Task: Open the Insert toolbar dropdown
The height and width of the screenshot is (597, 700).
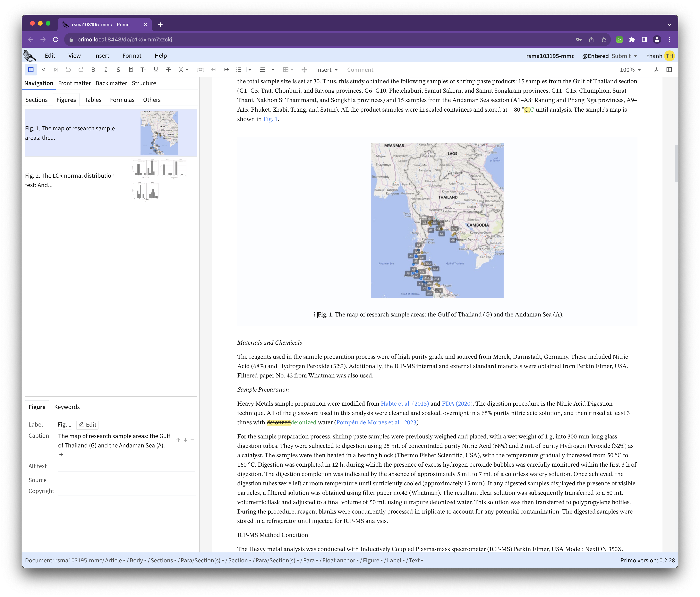Action: (x=327, y=70)
